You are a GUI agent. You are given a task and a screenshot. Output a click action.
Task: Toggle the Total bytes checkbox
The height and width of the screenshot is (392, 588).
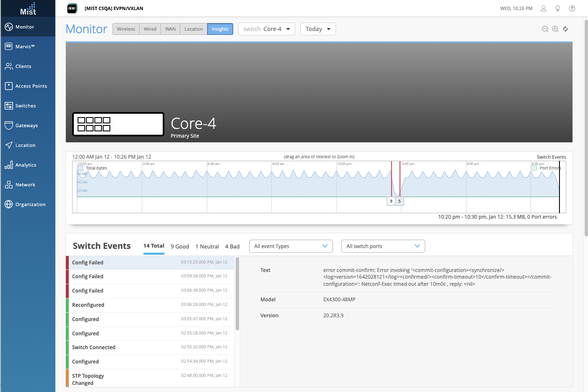(81, 168)
